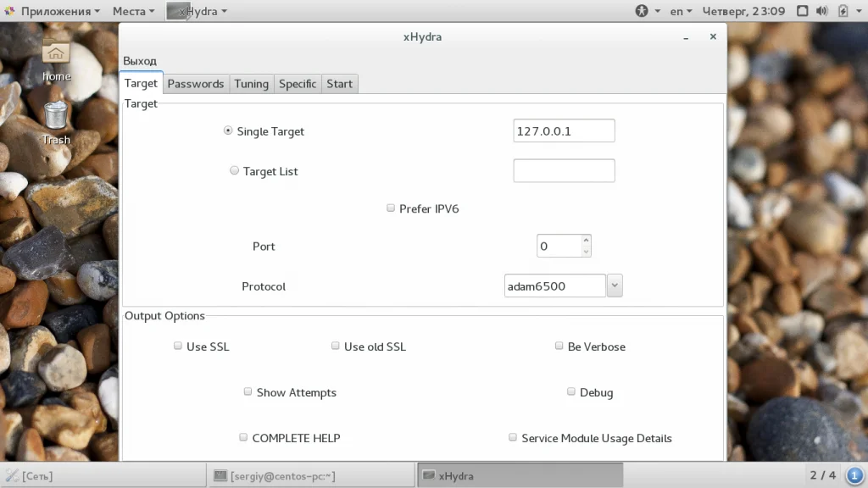Expand the Protocol dropdown arrow
This screenshot has height=488, width=868.
point(615,286)
